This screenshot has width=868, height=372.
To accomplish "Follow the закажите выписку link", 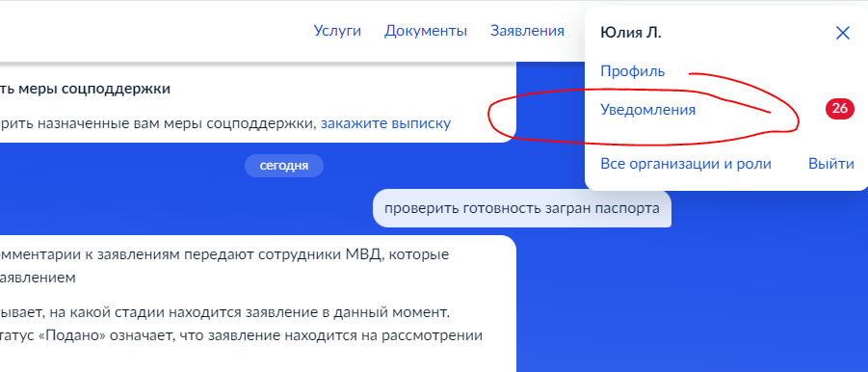I will [386, 123].
